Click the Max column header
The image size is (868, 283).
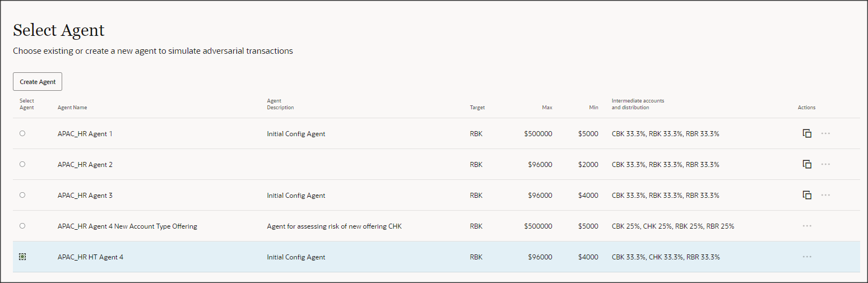coord(547,108)
